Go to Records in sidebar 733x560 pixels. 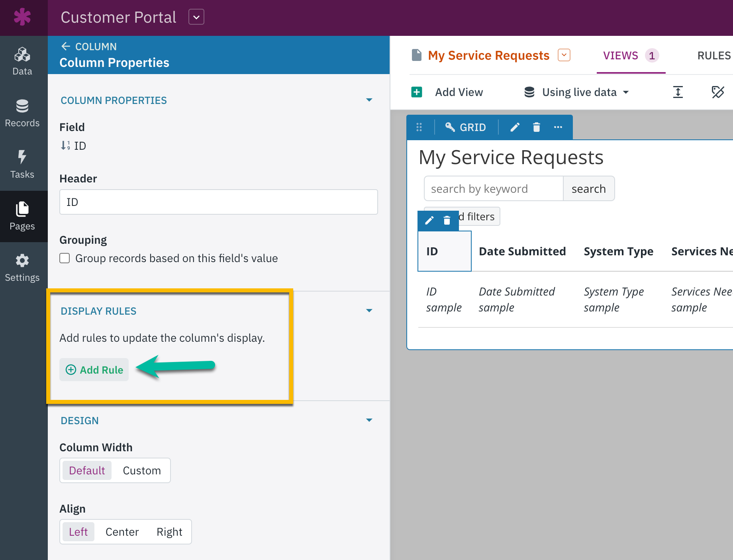click(22, 113)
